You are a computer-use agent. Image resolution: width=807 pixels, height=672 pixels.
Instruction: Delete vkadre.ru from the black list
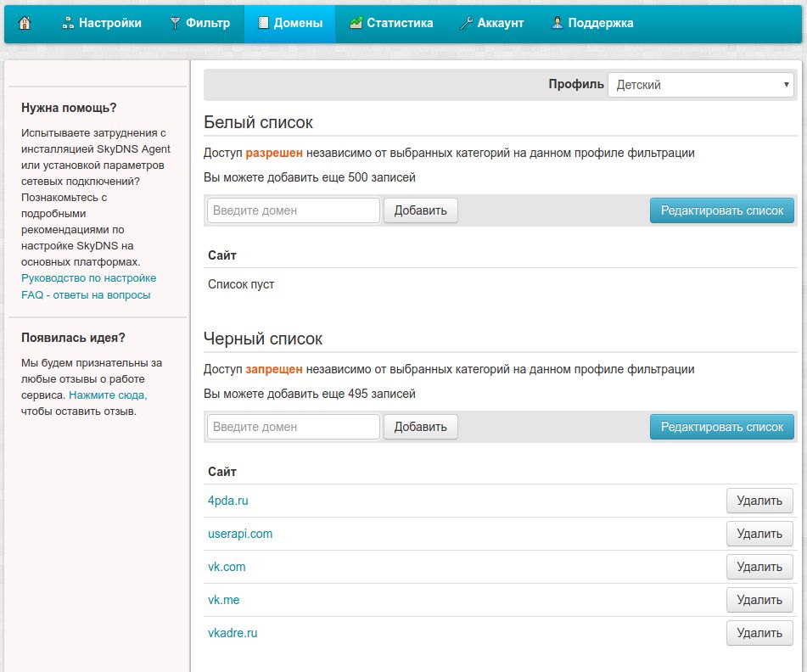point(759,633)
